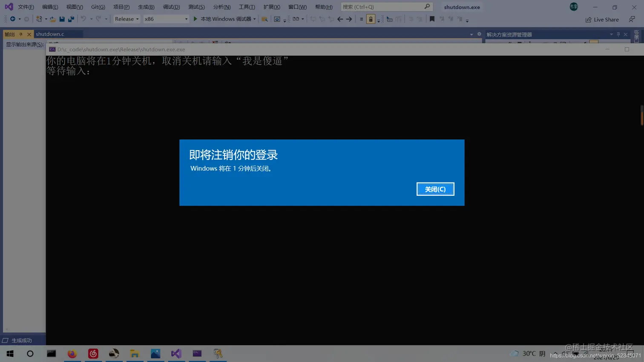Click the 关闭(C) button in the sign-out dialog
Image resolution: width=644 pixels, height=362 pixels.
coord(435,189)
